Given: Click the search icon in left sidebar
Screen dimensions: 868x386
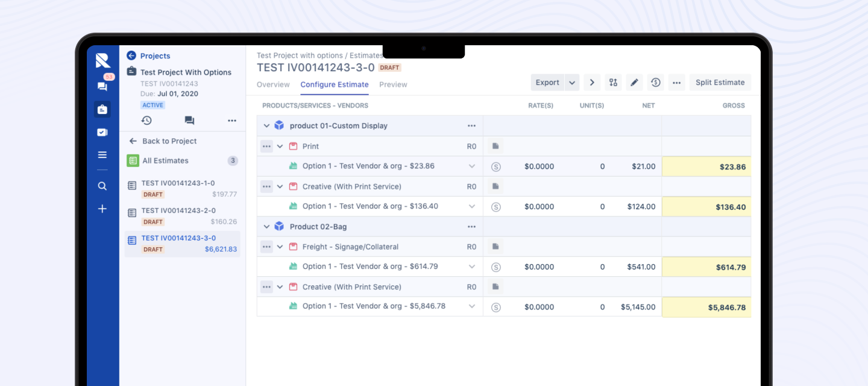Looking at the screenshot, I should pyautogui.click(x=102, y=186).
